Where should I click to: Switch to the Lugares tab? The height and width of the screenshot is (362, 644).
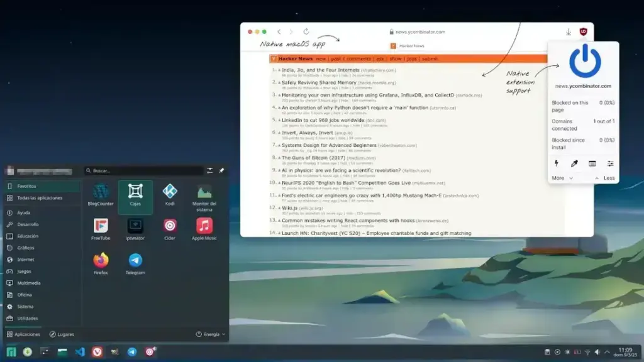[62, 334]
